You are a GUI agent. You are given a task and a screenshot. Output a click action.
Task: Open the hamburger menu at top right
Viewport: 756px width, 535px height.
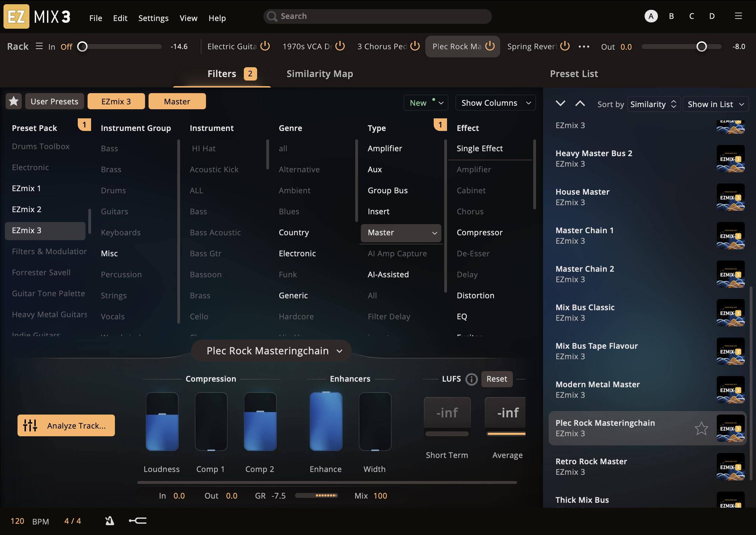pos(738,16)
